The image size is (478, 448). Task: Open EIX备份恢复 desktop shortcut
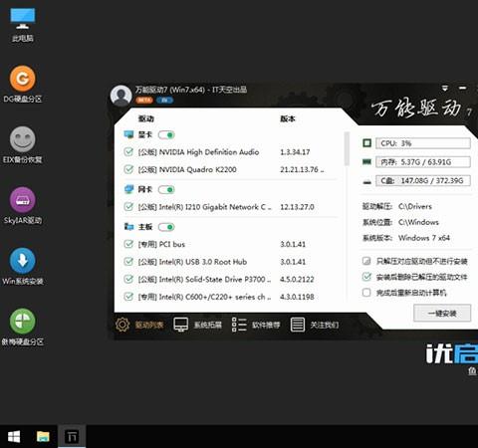click(x=23, y=145)
